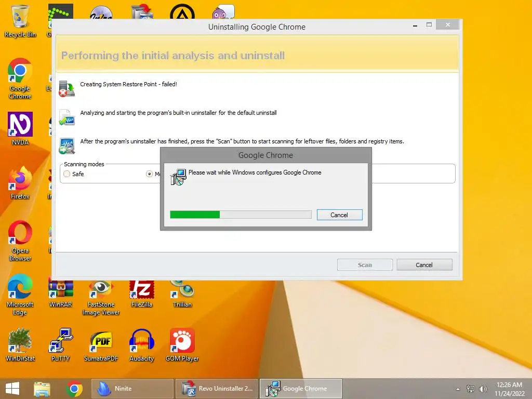Click the scan leftovers step icon
Screen dimensions: 532x399
point(66,146)
